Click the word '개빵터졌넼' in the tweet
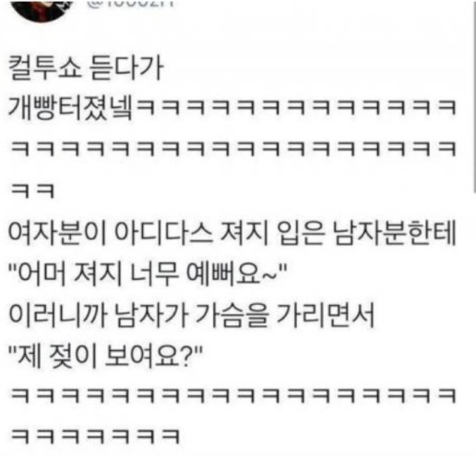Screen dimensions: 476x473 71,109
